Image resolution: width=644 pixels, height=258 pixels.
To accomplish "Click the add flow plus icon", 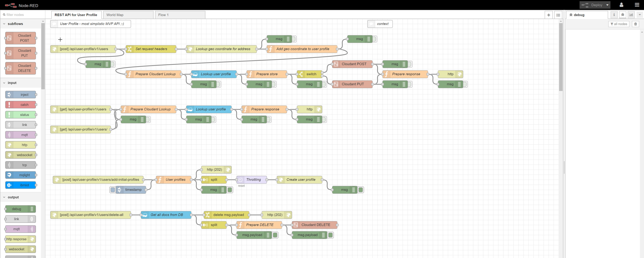I will 549,15.
